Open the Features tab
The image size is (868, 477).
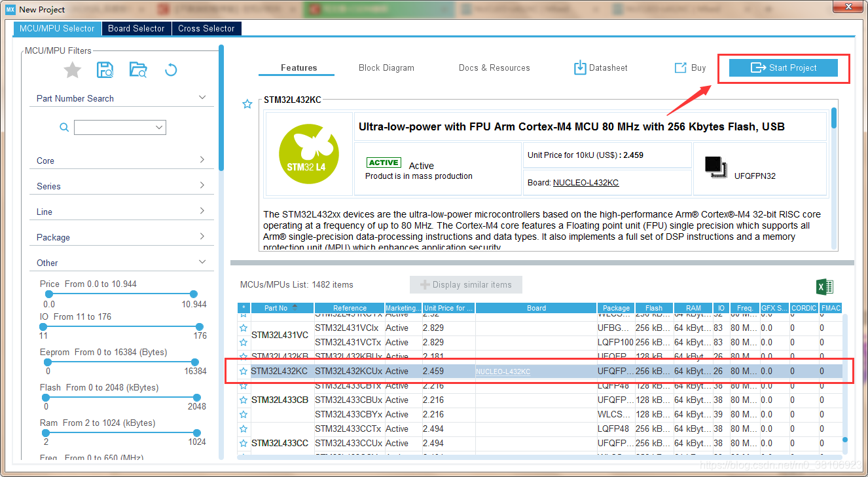click(299, 68)
